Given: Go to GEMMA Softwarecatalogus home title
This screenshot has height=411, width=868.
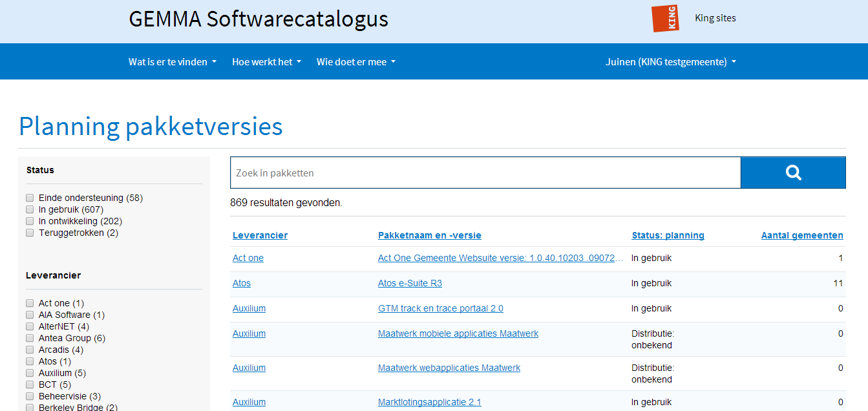Looking at the screenshot, I should [x=259, y=19].
